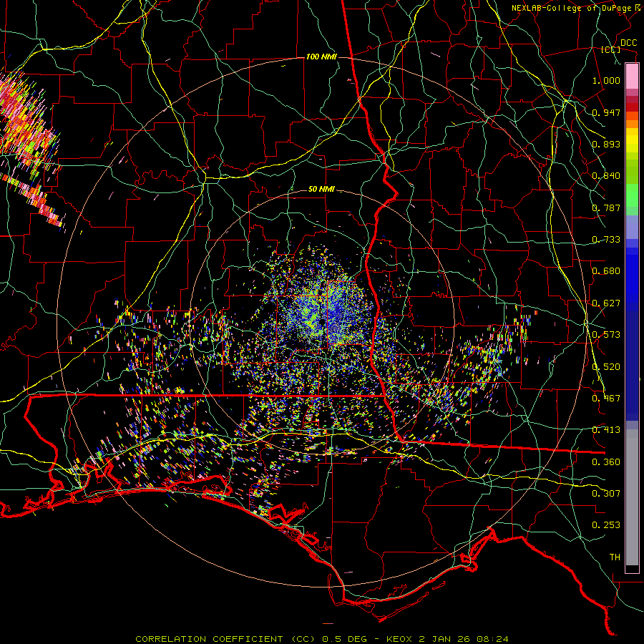Click the light periwinkle segment of the color bar
644x644 pixels.
click(632, 227)
